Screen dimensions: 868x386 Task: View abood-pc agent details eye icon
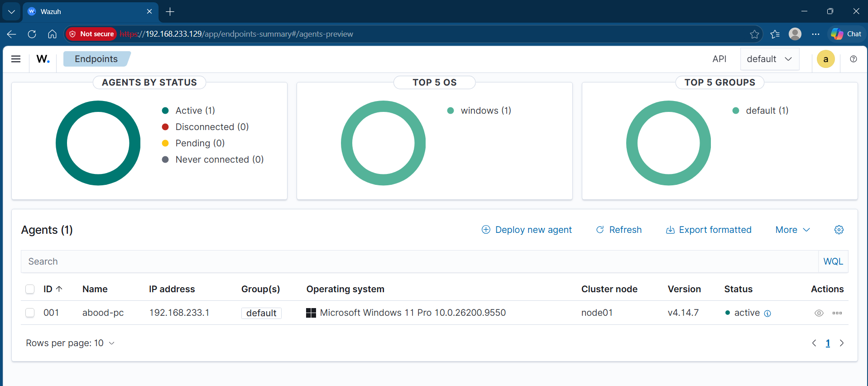pyautogui.click(x=819, y=313)
